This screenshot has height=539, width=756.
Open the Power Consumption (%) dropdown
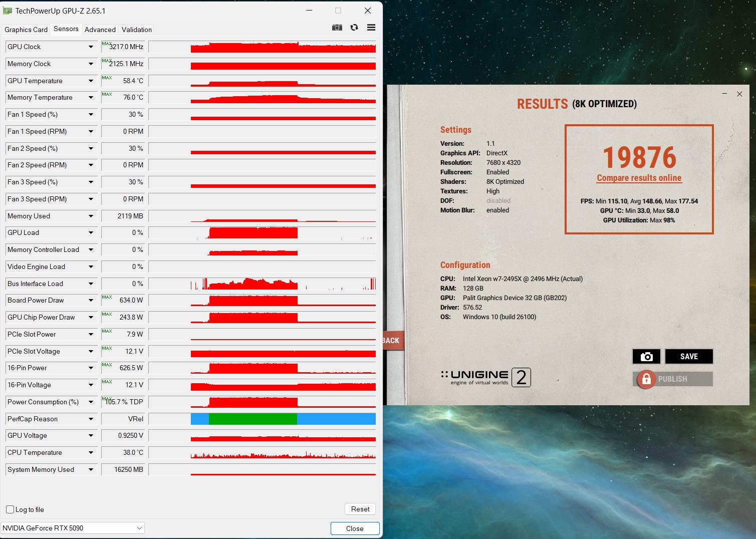coord(91,402)
